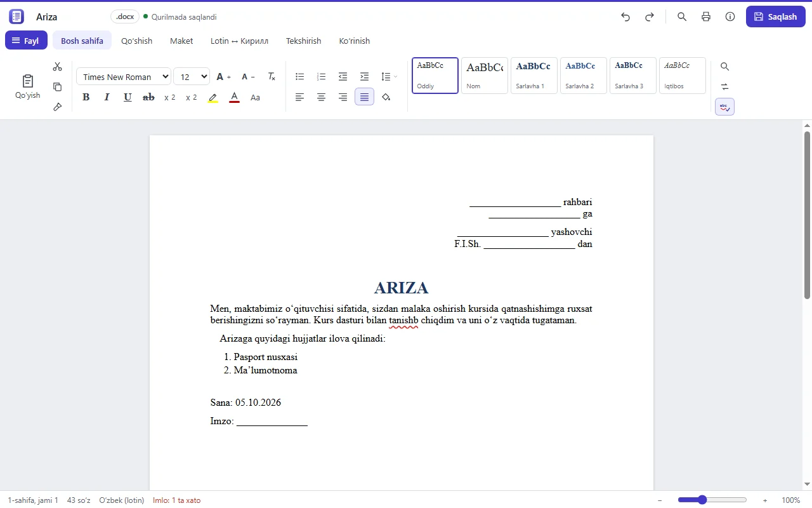Screen dimensions: 812x508
Task: Align text to the right
Action: [343, 97]
